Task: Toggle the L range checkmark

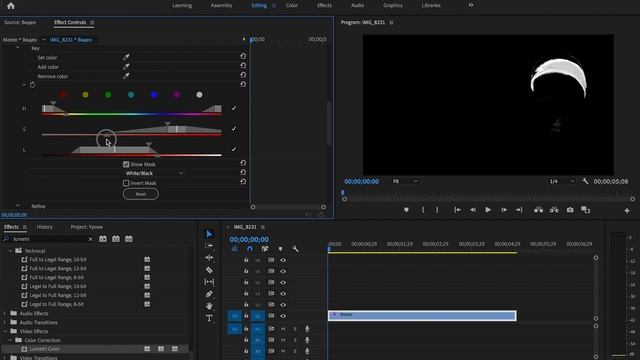Action: click(234, 149)
